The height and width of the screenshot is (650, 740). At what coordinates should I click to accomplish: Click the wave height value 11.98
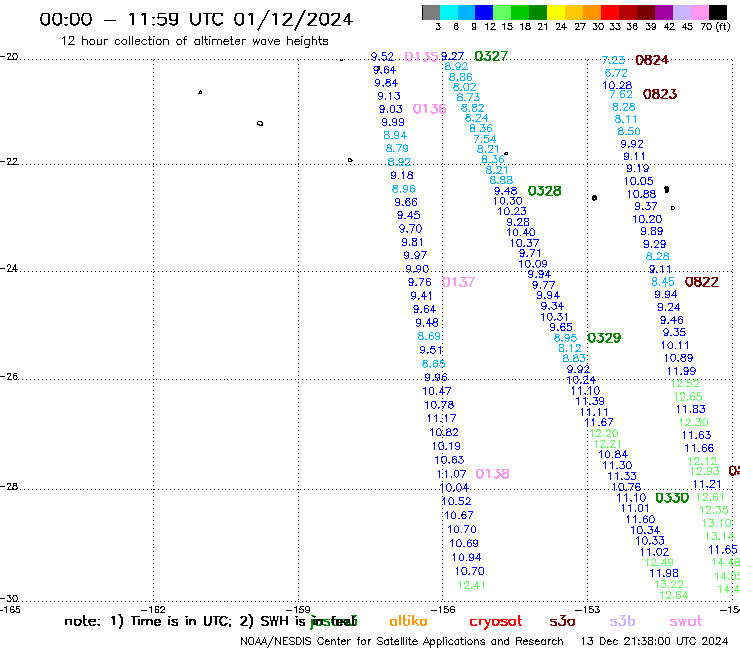pyautogui.click(x=664, y=574)
